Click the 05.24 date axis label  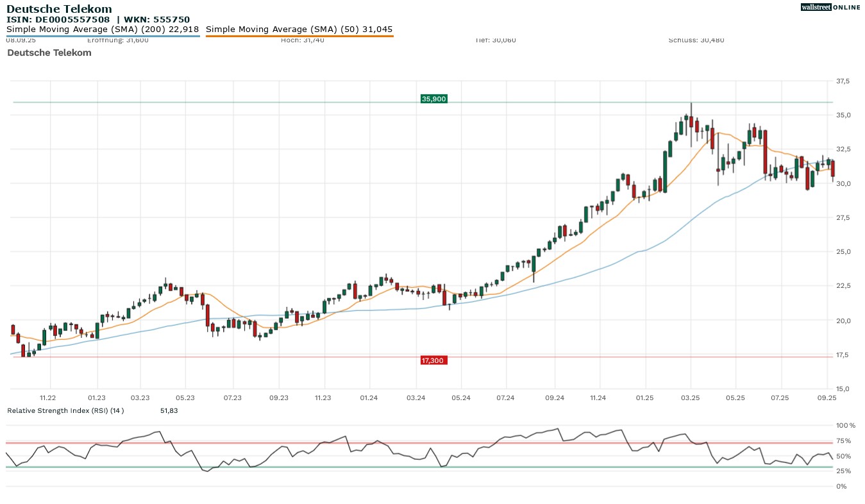(x=461, y=398)
